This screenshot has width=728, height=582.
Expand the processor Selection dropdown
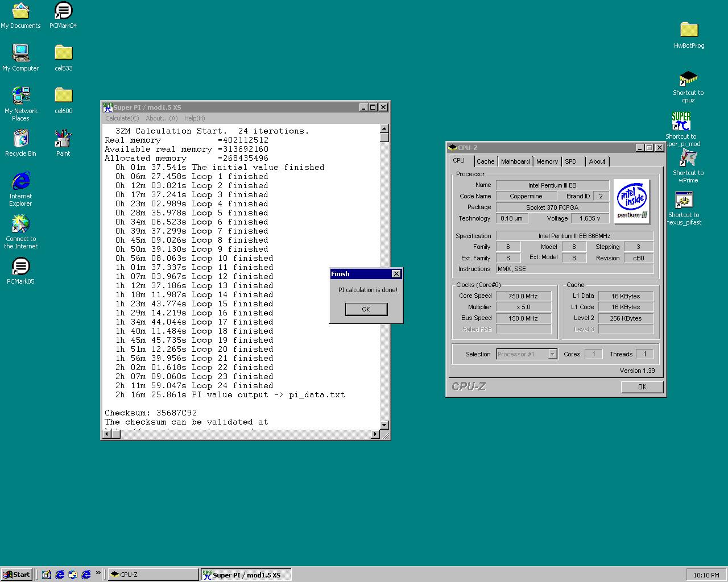point(552,354)
